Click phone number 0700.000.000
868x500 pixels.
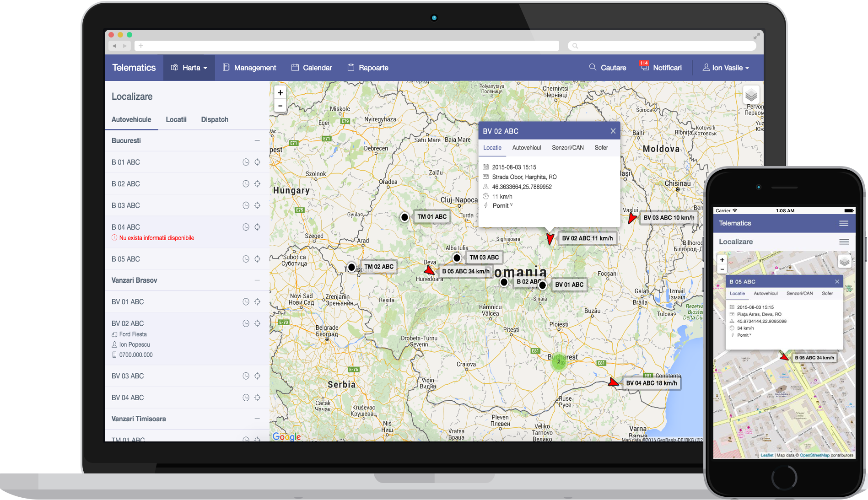(x=136, y=355)
